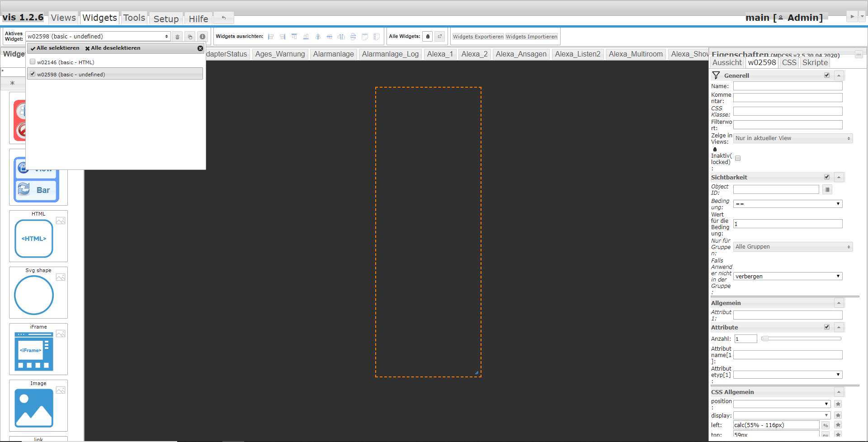
Task: Click the all widgets export-arrow icon
Action: click(440, 37)
